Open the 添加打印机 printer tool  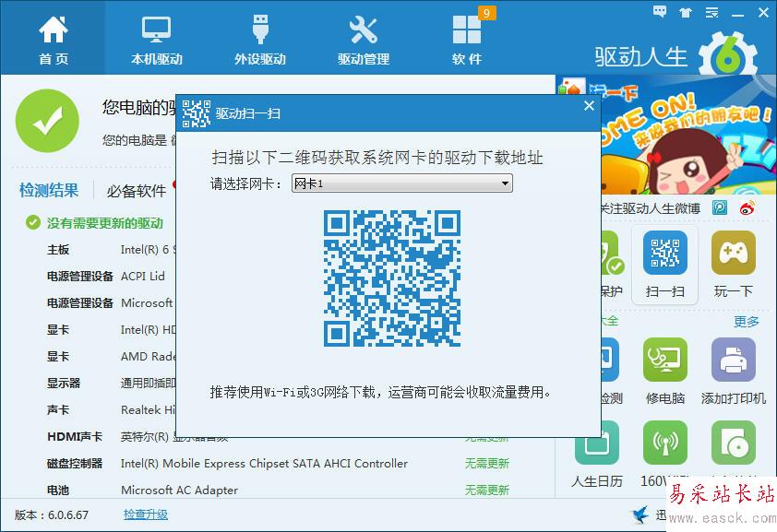(734, 372)
